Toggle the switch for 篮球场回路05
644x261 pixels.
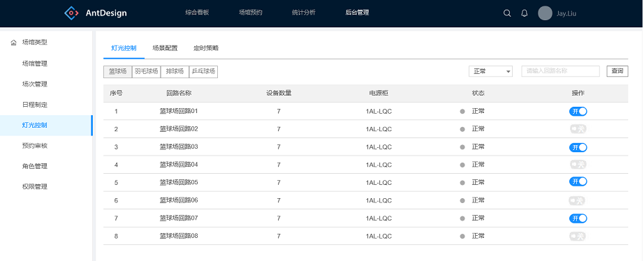pyautogui.click(x=578, y=181)
